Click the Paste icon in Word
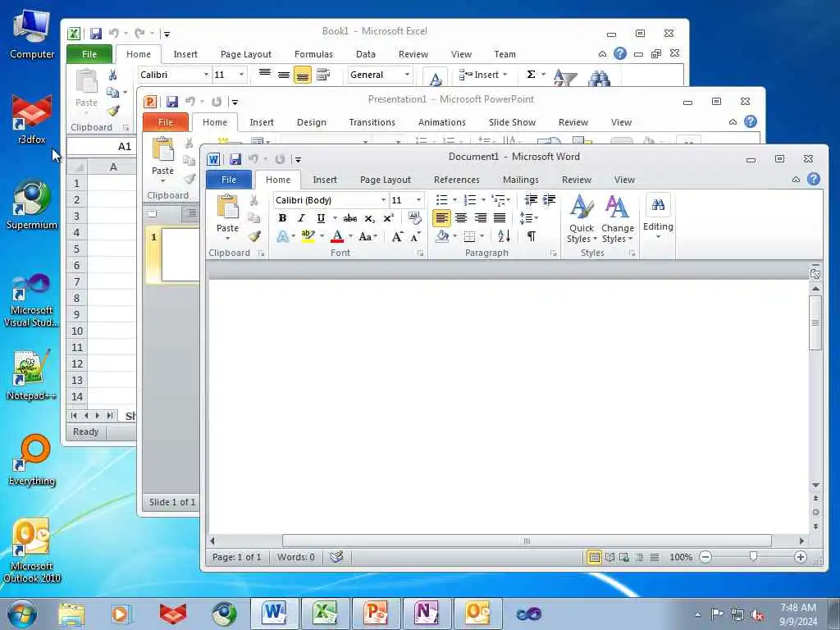The image size is (840, 630). pyautogui.click(x=228, y=208)
